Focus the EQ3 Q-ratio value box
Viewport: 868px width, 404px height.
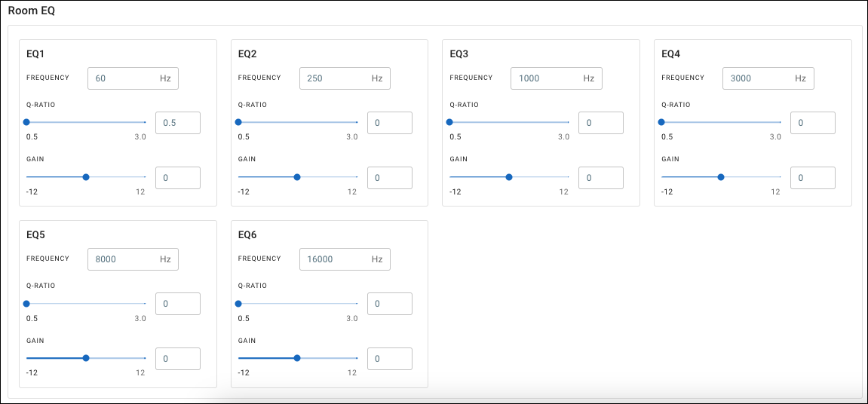601,123
